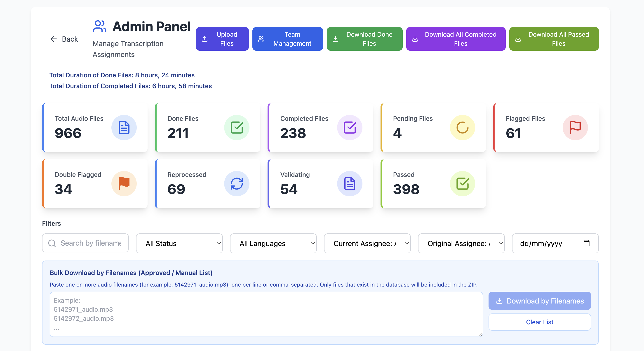The height and width of the screenshot is (351, 644).
Task: Click the purple checkmark icon on Completed Files card
Action: point(350,128)
